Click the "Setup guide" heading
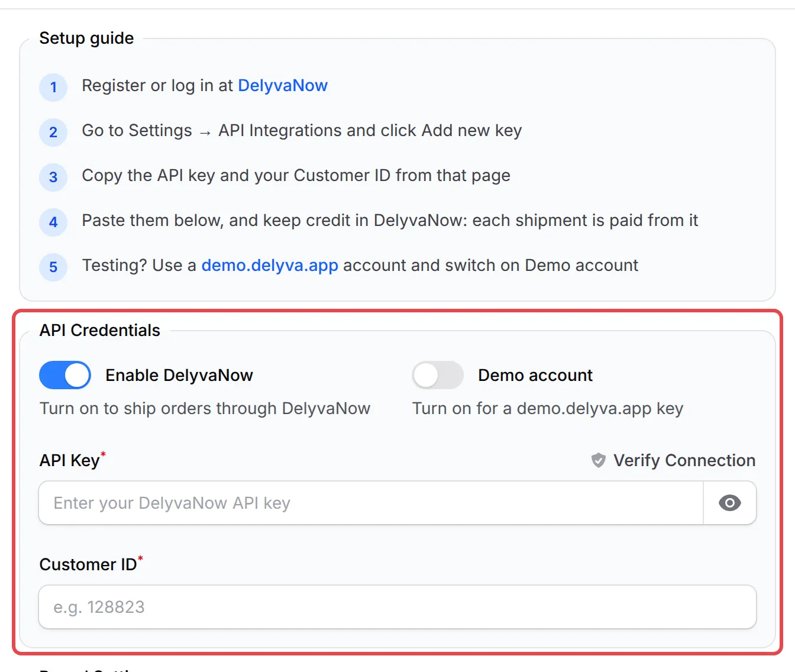The width and height of the screenshot is (795, 672). pos(86,38)
